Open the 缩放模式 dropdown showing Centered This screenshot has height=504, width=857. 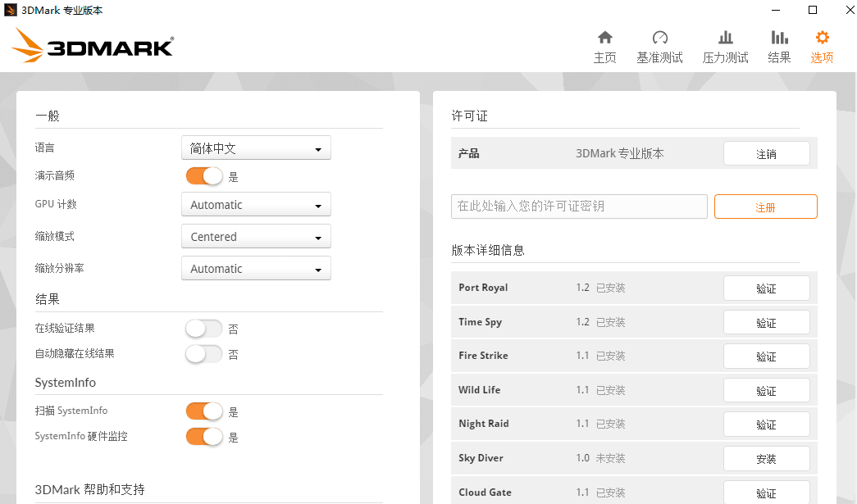(257, 237)
